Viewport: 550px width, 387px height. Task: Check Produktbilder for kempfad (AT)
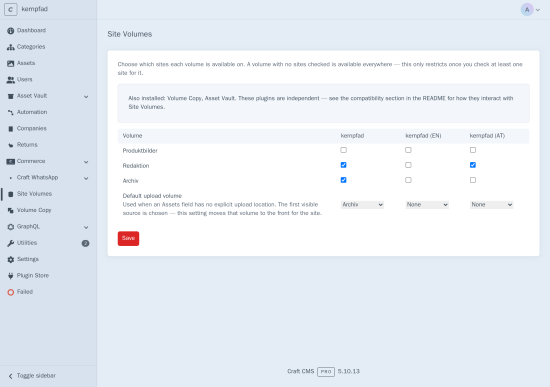coord(473,150)
